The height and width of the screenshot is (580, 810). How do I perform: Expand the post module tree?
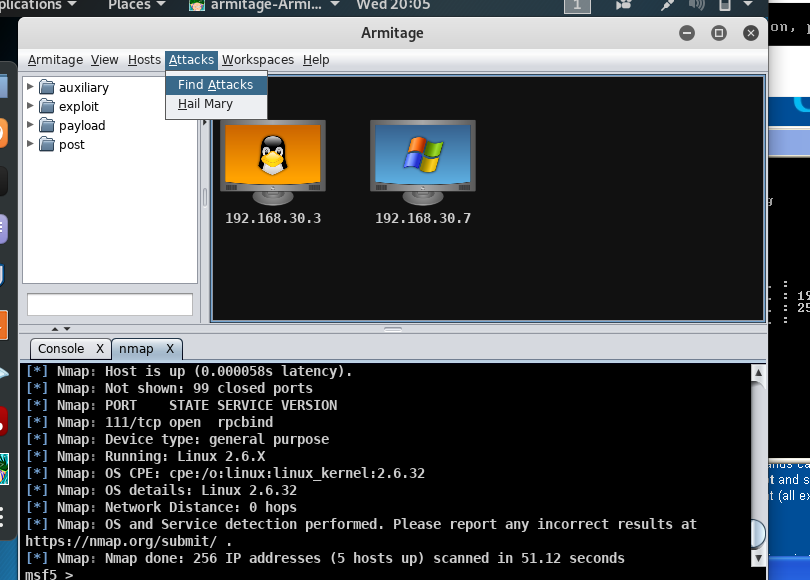point(30,144)
